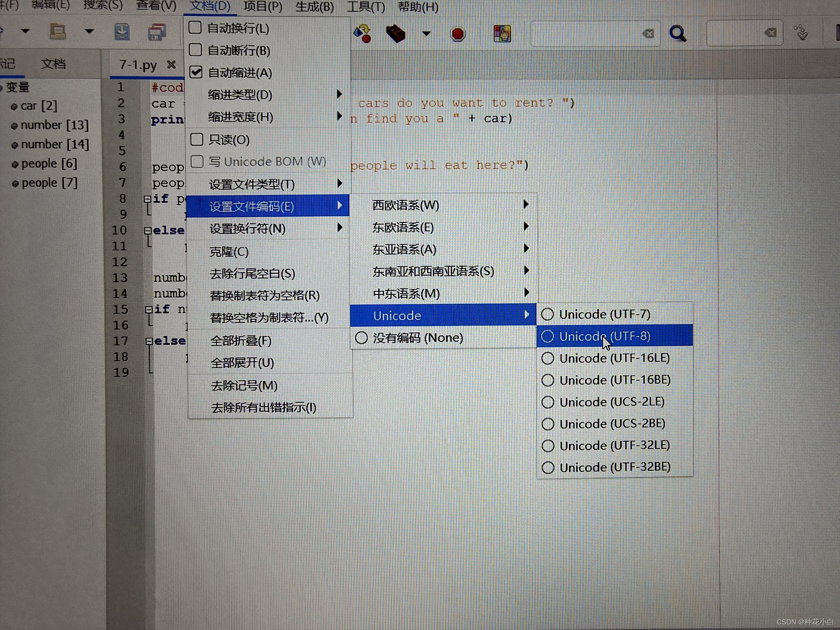Apply 去除行尾空白 to strip trailing spaces
Screen dimensions: 840x630
tap(252, 273)
